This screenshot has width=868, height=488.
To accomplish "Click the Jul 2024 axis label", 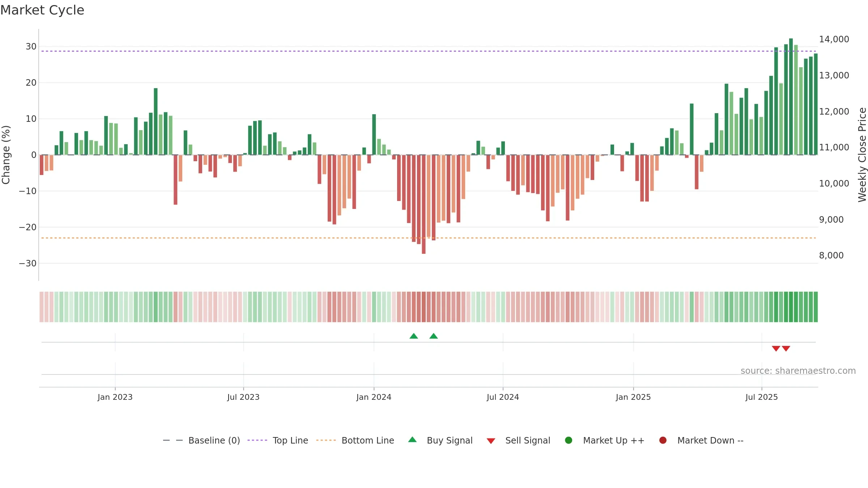I will [503, 397].
